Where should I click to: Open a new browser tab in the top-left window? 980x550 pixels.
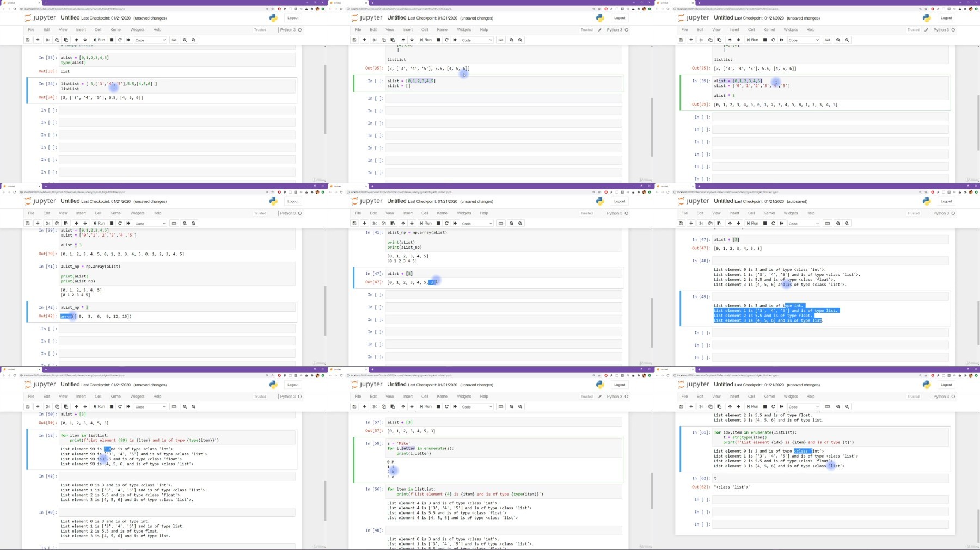[x=45, y=3]
